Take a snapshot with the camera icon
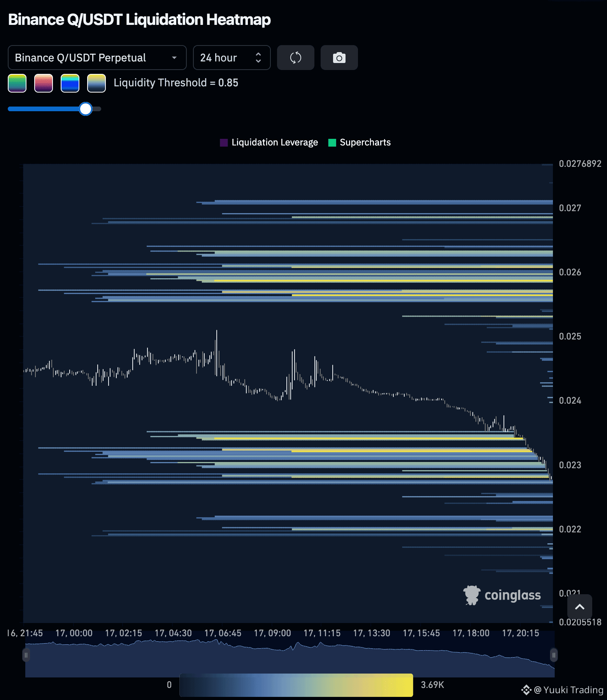The width and height of the screenshot is (607, 700). click(x=339, y=58)
